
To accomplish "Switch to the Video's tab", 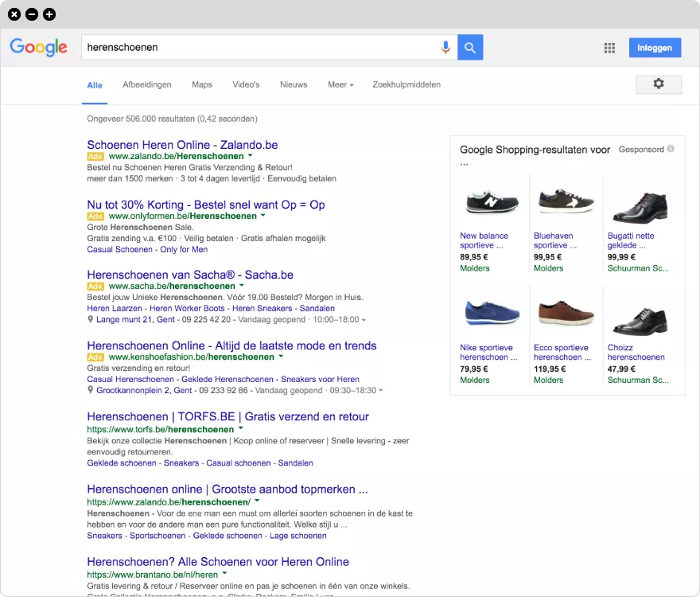I will [x=246, y=84].
